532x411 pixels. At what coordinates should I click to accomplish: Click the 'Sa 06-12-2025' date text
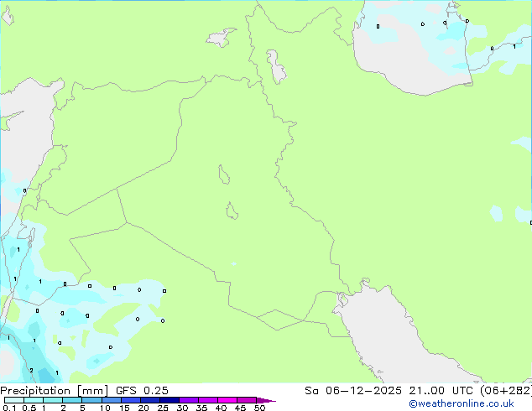point(353,391)
